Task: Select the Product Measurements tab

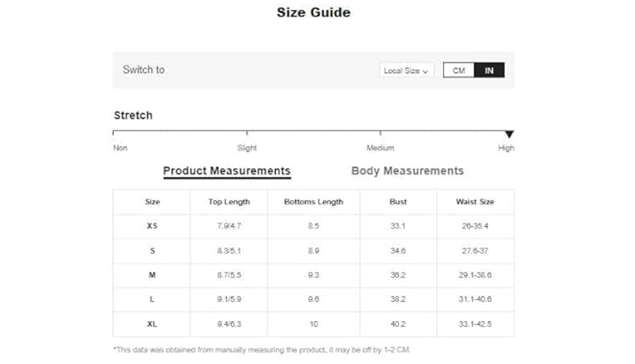Action: point(227,171)
